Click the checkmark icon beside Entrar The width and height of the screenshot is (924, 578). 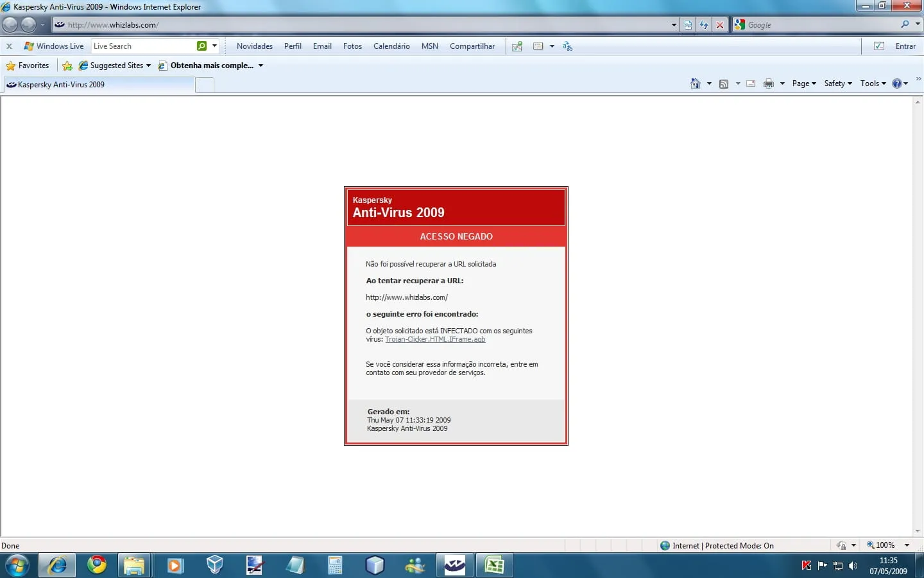879,46
